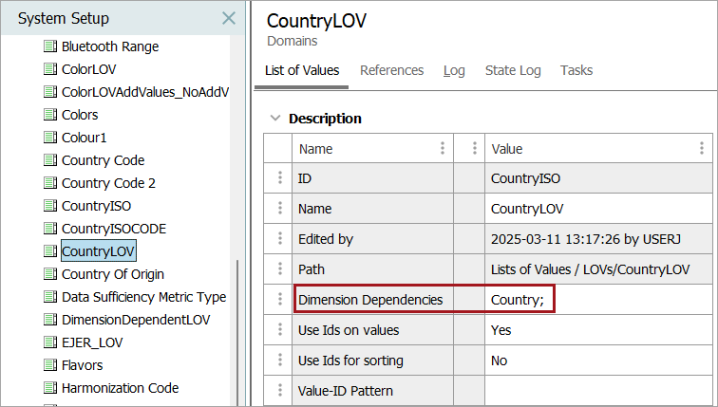This screenshot has height=407, width=718.
Task: Open the Log tab
Action: (454, 71)
